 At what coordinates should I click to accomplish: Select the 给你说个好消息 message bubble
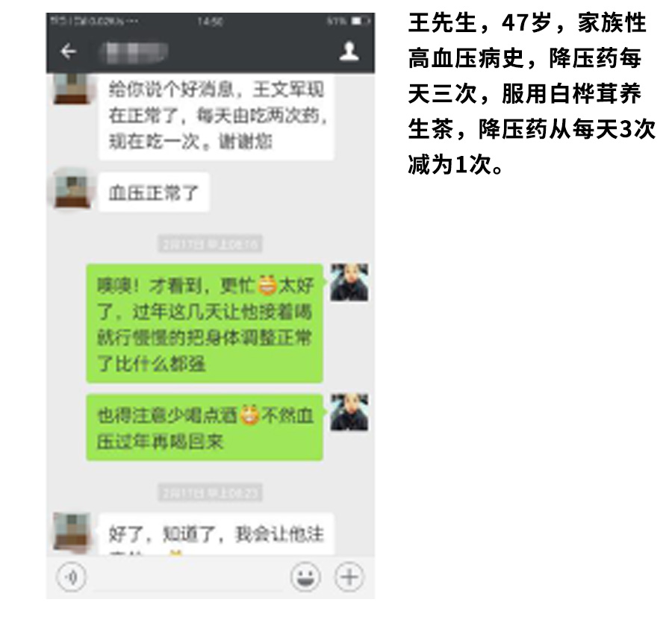[x=216, y=116]
